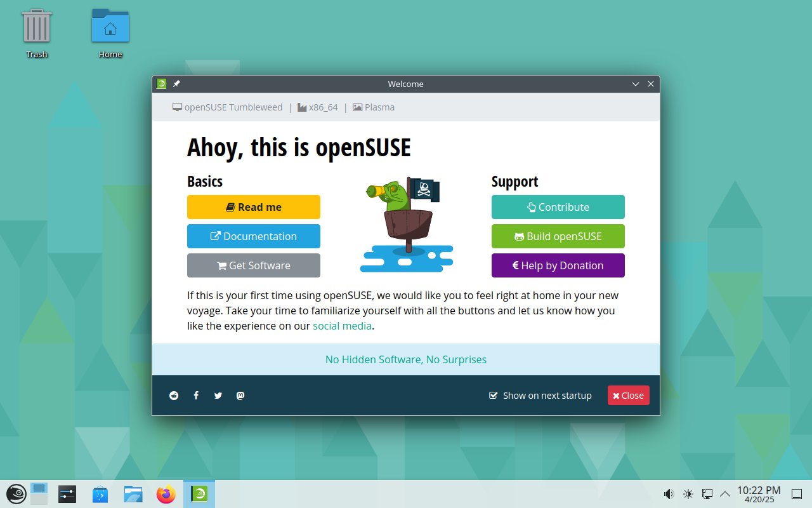Click the chameleon pirate ship illustration
812x508 pixels.
tap(407, 224)
